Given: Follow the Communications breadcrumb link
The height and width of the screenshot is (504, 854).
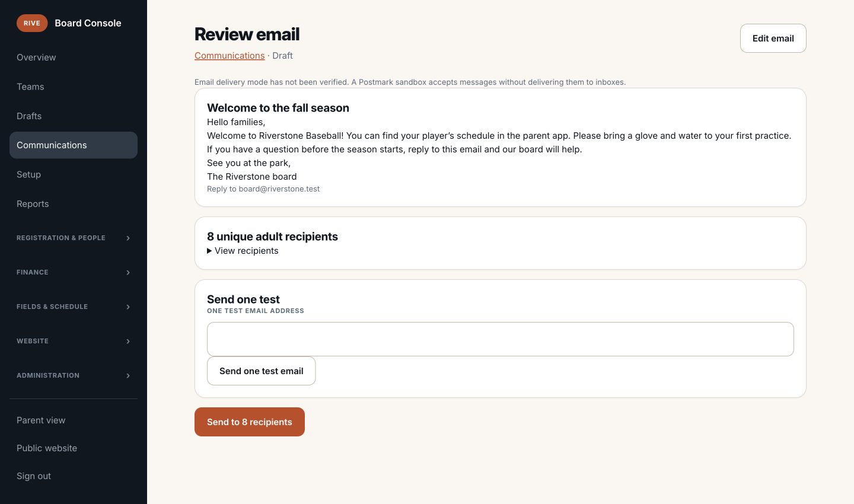Looking at the screenshot, I should coord(230,56).
